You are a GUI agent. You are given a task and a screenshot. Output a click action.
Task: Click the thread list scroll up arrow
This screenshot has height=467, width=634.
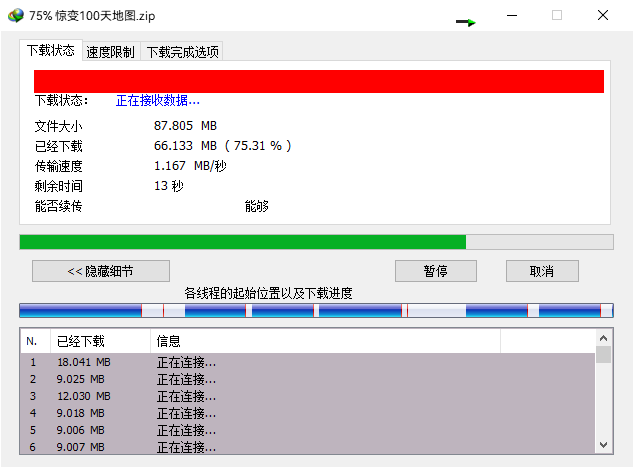click(x=603, y=338)
